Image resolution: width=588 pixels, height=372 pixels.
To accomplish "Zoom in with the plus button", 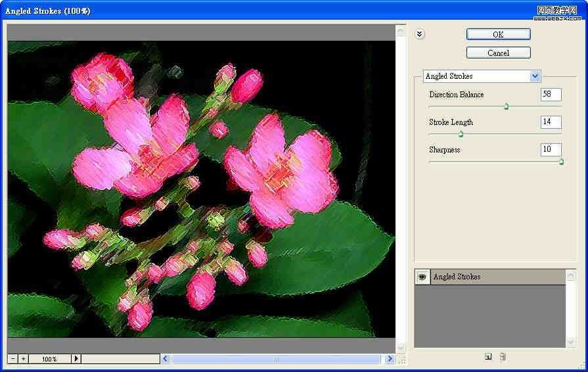I will click(23, 359).
